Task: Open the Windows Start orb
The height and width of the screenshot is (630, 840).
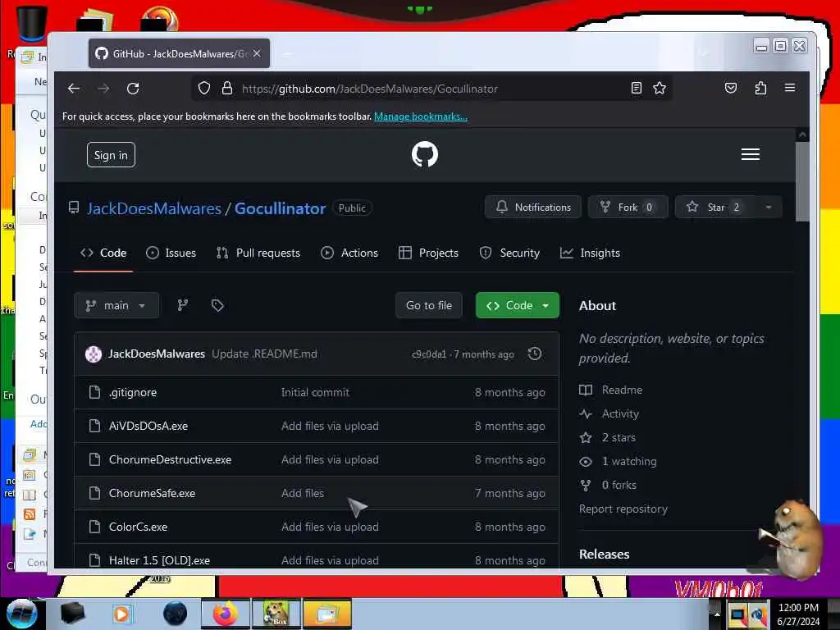Action: [21, 614]
